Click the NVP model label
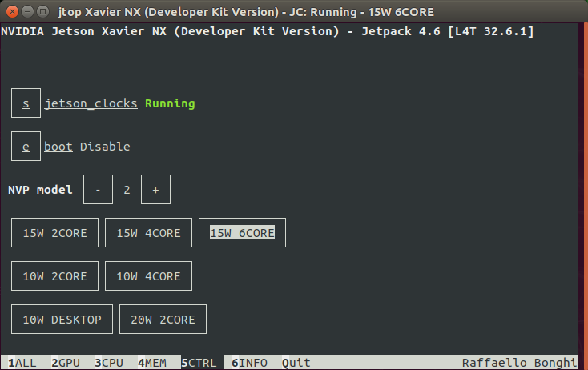The width and height of the screenshot is (588, 370). pos(40,190)
